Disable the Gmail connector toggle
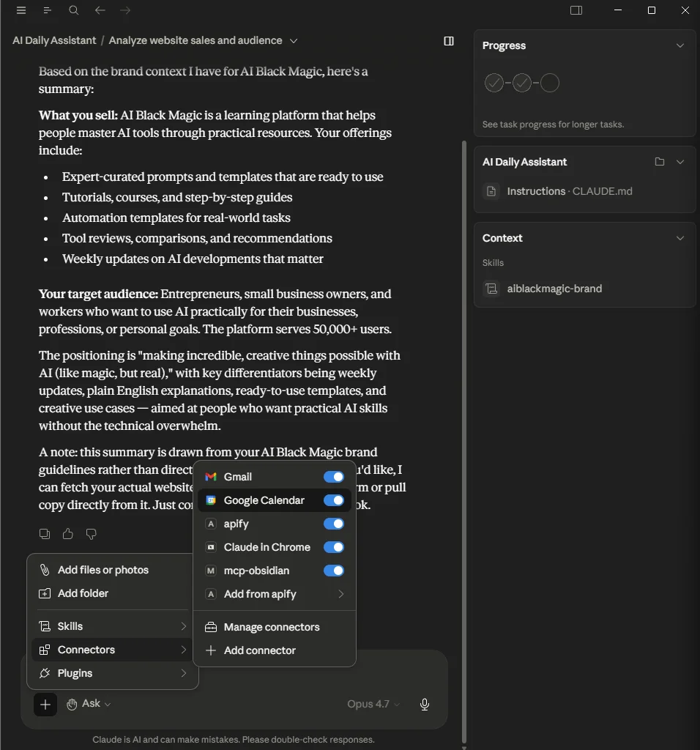 [334, 477]
